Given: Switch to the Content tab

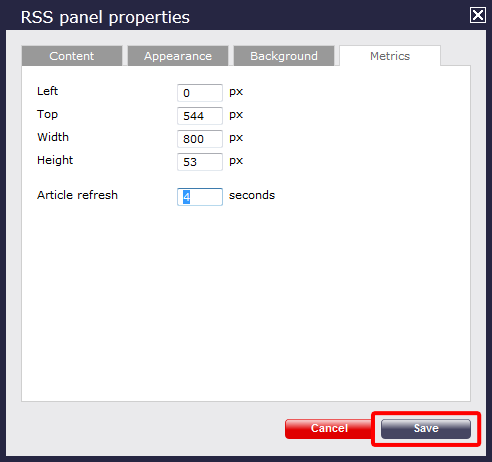Looking at the screenshot, I should [72, 56].
